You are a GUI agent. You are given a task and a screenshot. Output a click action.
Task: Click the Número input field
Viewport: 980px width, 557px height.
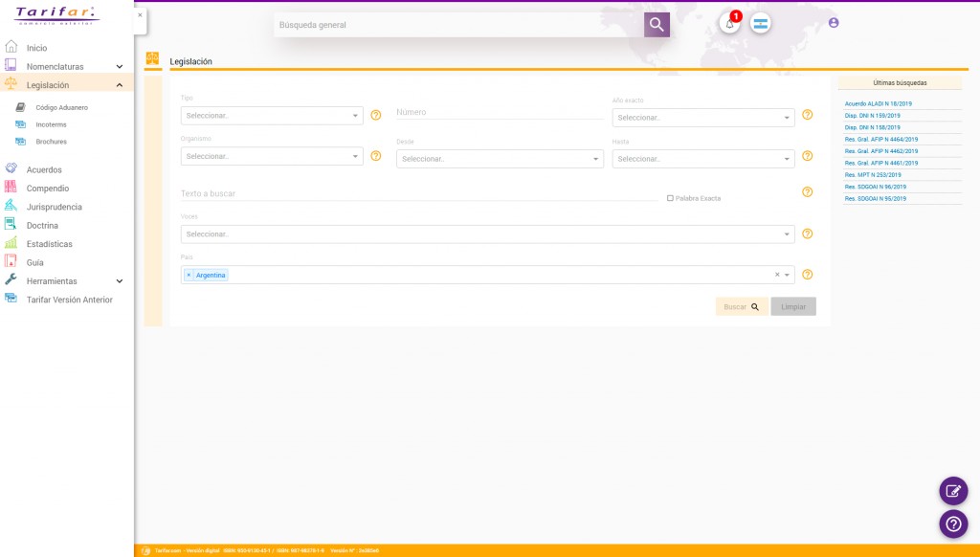click(500, 113)
